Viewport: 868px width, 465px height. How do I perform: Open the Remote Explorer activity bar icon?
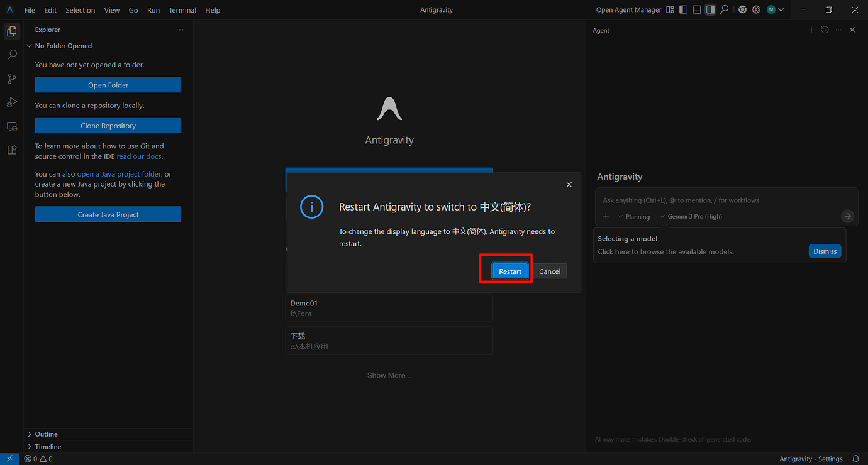tap(11, 126)
